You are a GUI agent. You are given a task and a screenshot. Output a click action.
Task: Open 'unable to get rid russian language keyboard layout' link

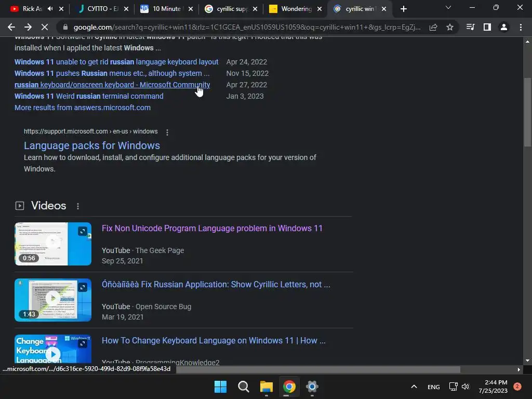116,62
